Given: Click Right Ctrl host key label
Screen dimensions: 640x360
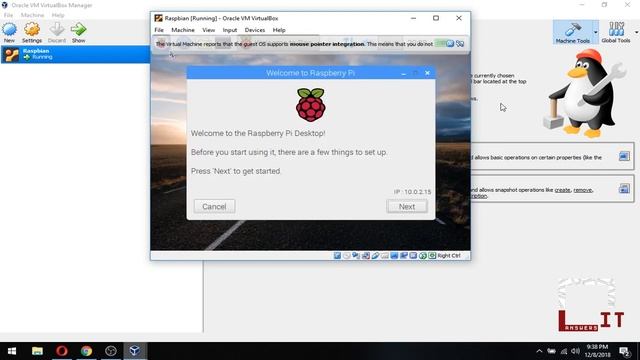Looking at the screenshot, I should (x=449, y=256).
